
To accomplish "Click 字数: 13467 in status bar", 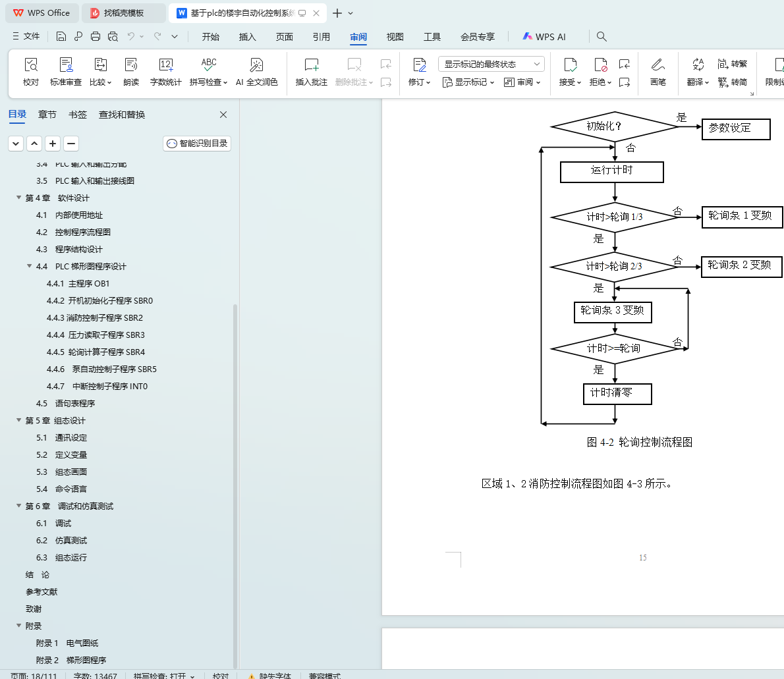I will (x=95, y=676).
